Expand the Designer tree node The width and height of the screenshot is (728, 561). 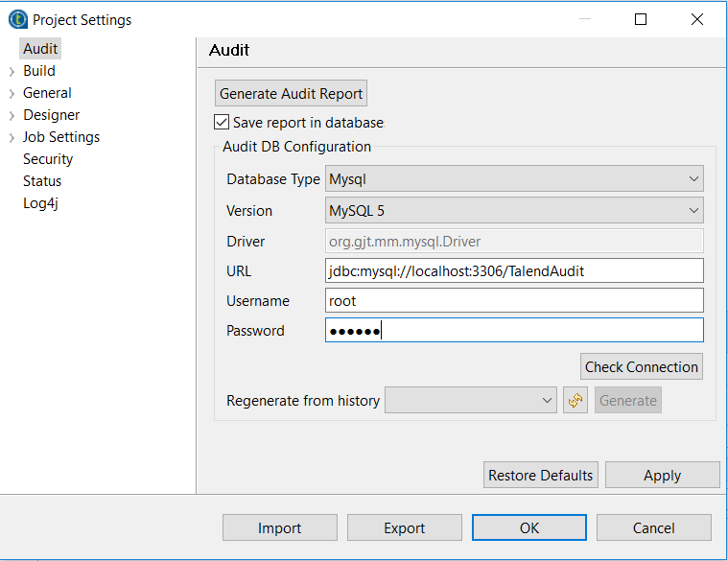click(12, 115)
